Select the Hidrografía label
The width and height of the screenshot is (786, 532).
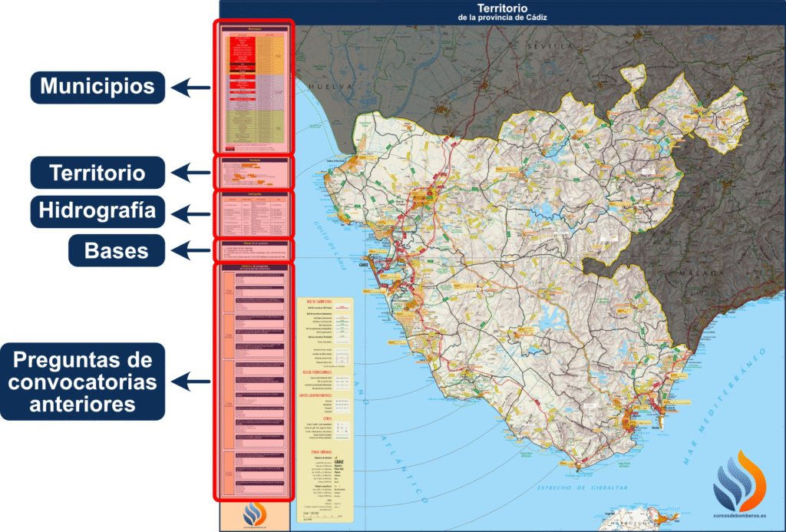tap(97, 211)
